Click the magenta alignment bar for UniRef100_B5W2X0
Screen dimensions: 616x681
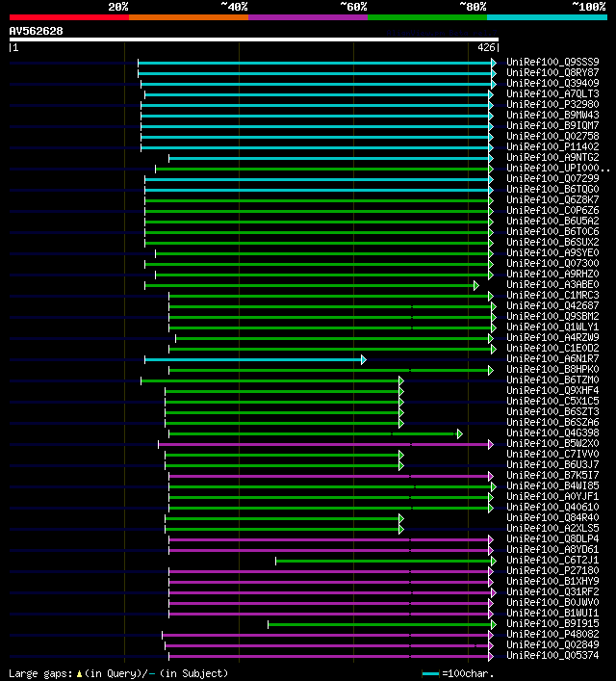323,444
